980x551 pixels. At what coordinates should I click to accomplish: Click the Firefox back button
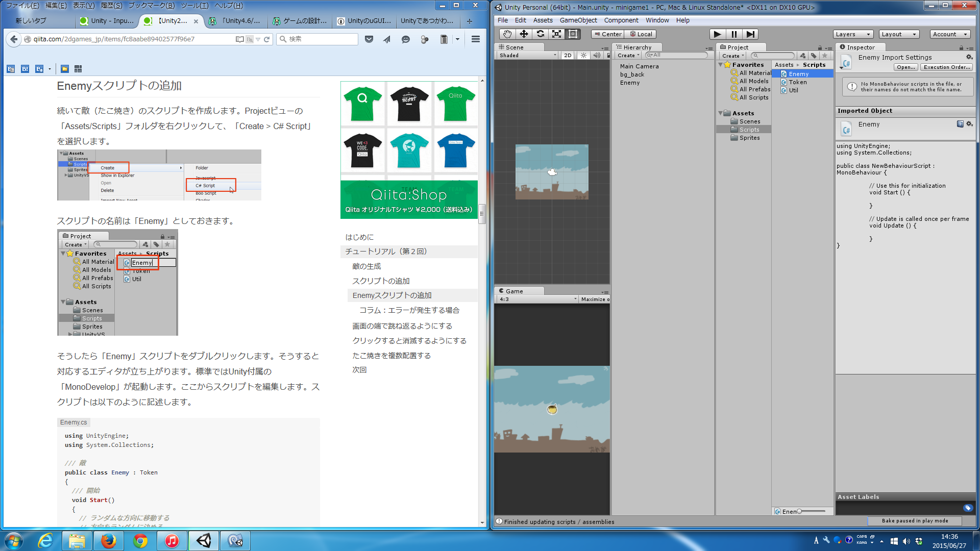point(14,39)
